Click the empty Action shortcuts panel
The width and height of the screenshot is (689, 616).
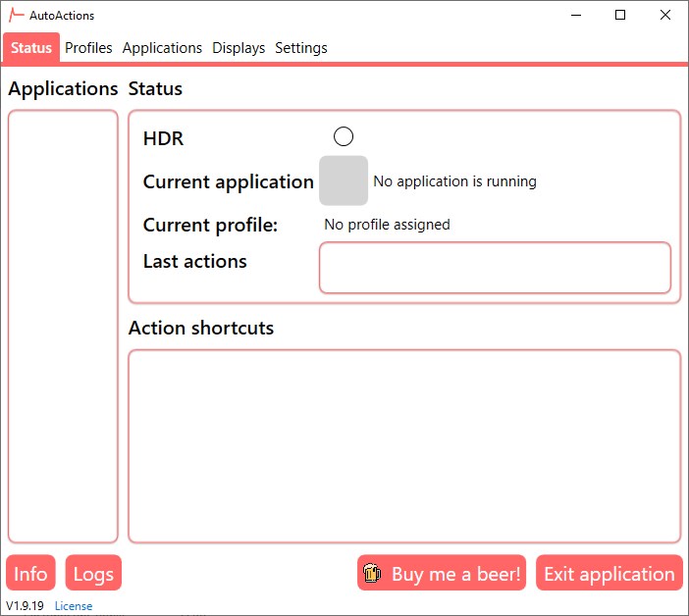pos(404,446)
